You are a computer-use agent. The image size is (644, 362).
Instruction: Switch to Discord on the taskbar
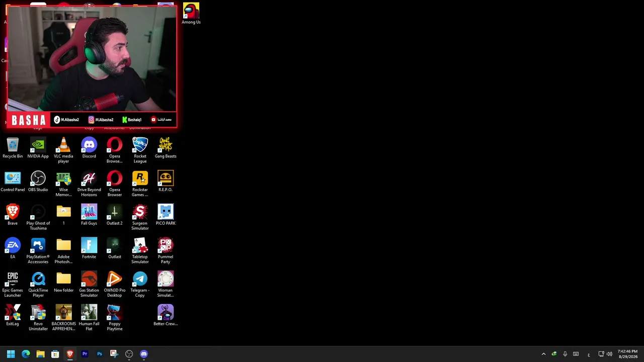[144, 354]
